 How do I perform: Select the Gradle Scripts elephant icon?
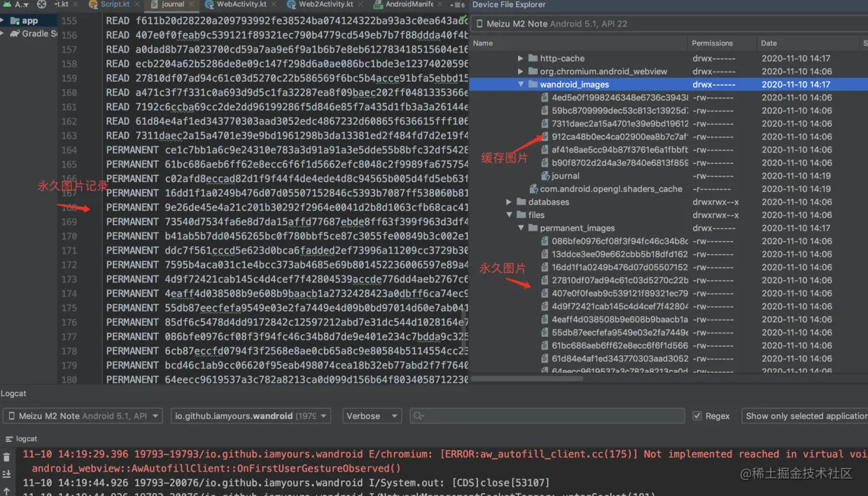tap(13, 34)
